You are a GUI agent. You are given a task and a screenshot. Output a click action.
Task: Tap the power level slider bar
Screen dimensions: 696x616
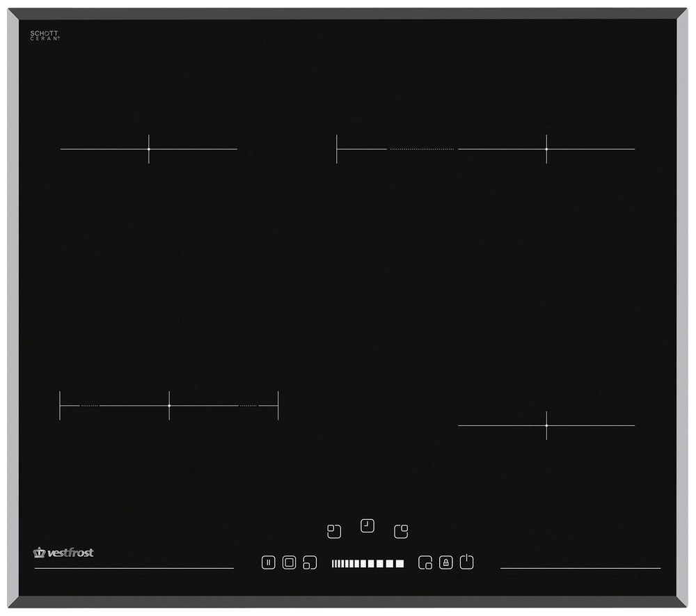(368, 564)
